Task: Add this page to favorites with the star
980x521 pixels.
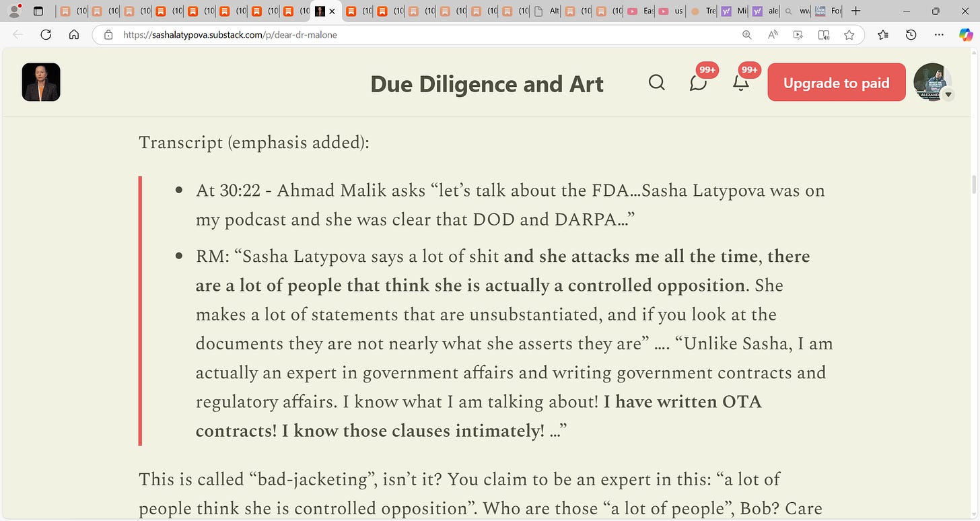Action: click(x=849, y=35)
